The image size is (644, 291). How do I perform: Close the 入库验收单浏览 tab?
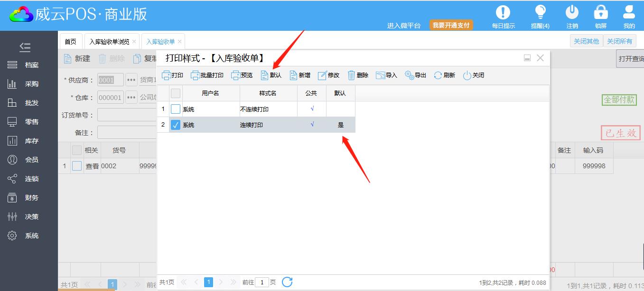pos(134,42)
